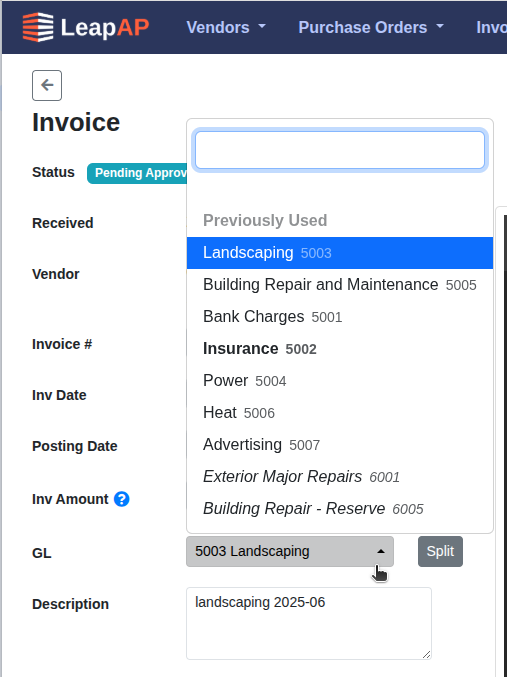Click the LeapAP logo icon
The height and width of the screenshot is (677, 507).
point(38,27)
